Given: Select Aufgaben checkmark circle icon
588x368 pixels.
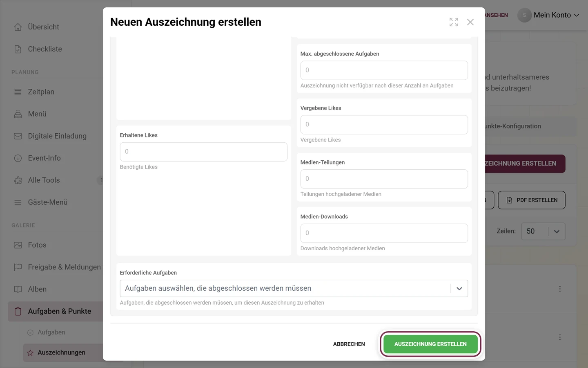Looking at the screenshot, I should tap(30, 332).
